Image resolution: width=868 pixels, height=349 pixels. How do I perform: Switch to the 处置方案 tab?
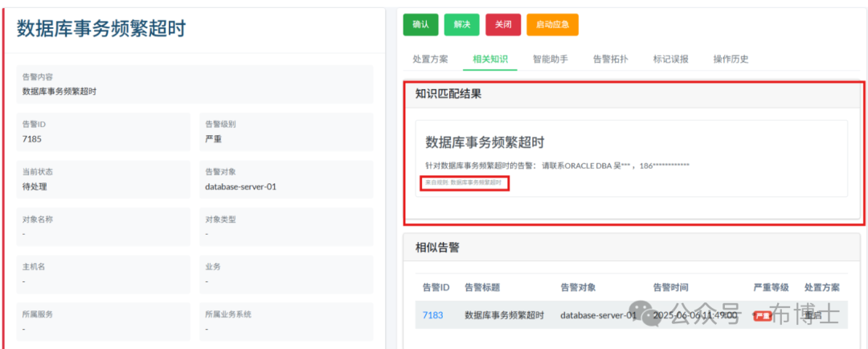point(430,60)
